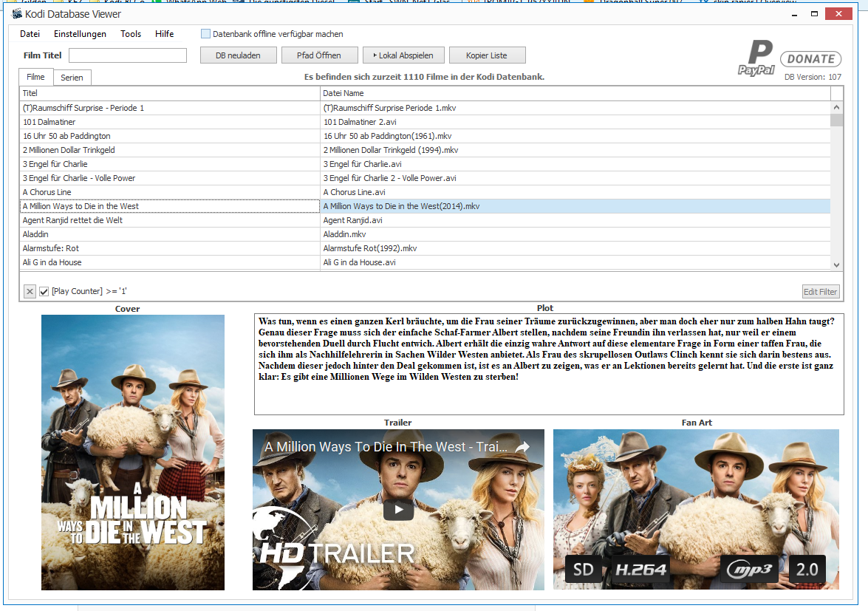
Task: Click file name 'A Million Ways to Die in the West(2014).mkv'
Action: coord(401,206)
